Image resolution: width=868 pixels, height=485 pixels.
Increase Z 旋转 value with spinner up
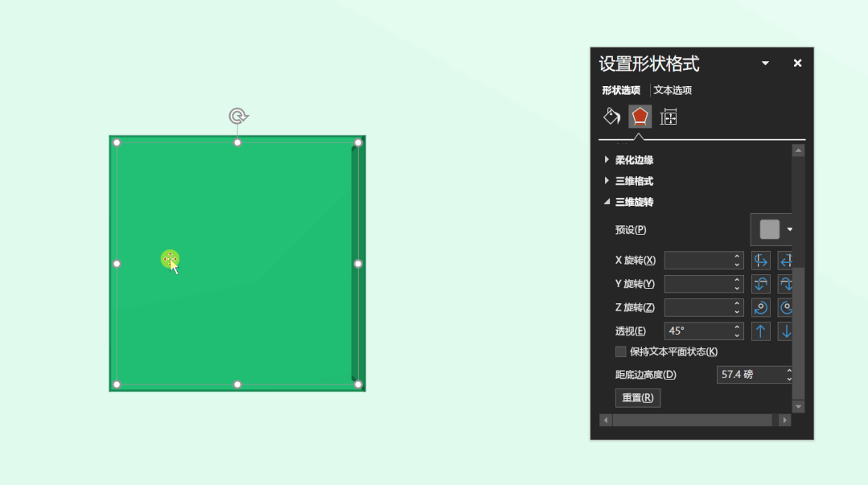click(737, 303)
